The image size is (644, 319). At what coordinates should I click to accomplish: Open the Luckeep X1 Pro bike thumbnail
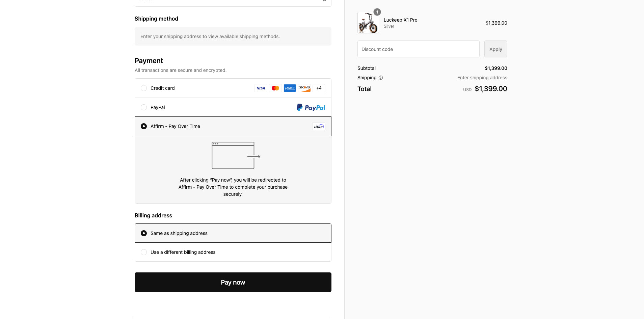(368, 23)
